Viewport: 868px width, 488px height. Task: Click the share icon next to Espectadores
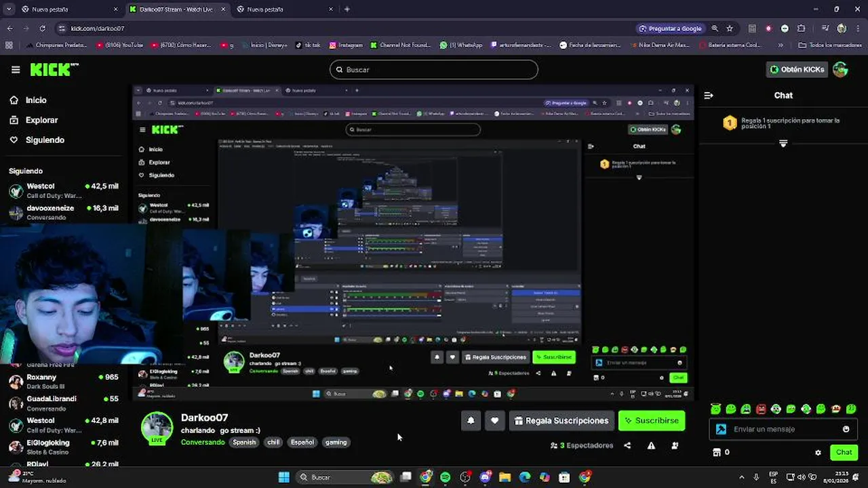click(627, 445)
